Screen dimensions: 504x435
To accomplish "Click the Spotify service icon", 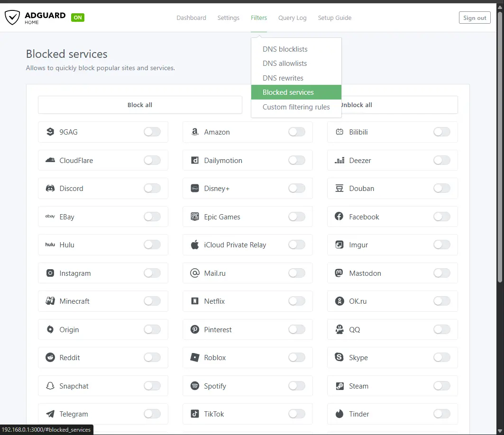I will coord(195,386).
